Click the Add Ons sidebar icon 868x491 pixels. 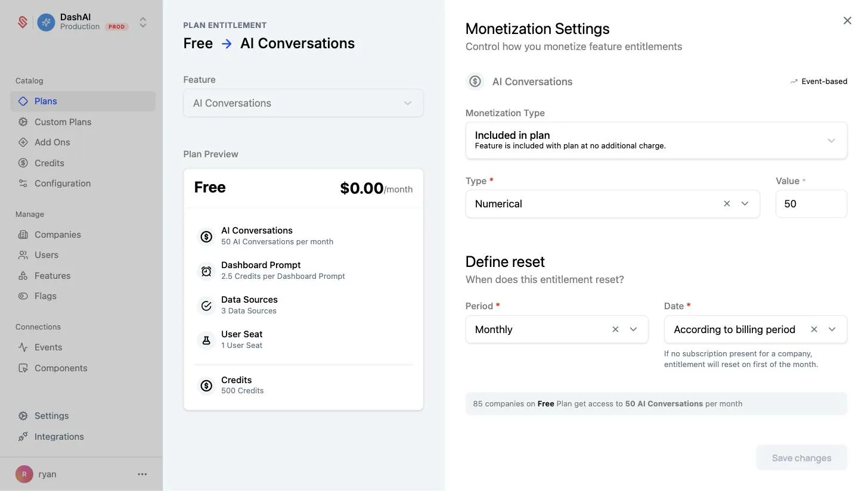pyautogui.click(x=23, y=142)
